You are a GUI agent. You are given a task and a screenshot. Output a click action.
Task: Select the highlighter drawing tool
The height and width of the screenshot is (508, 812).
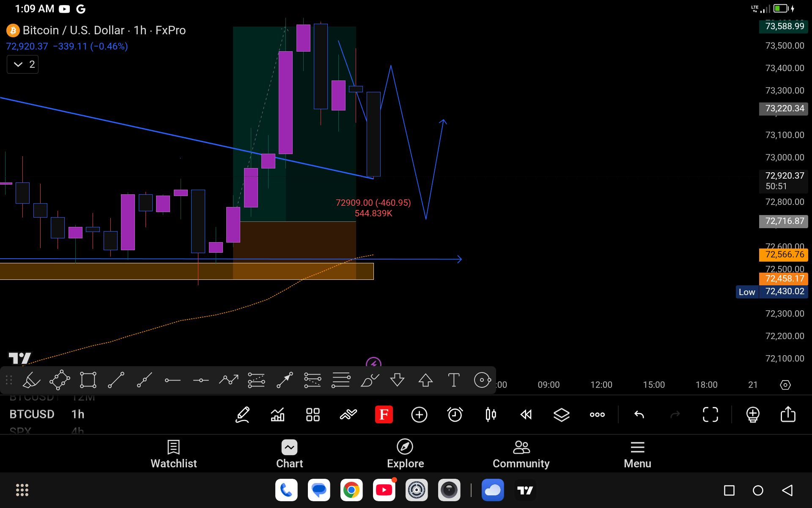click(31, 380)
